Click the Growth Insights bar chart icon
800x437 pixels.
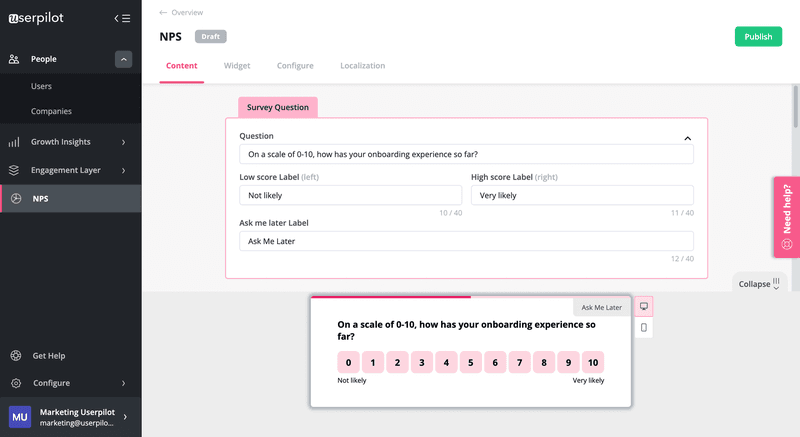pyautogui.click(x=14, y=142)
